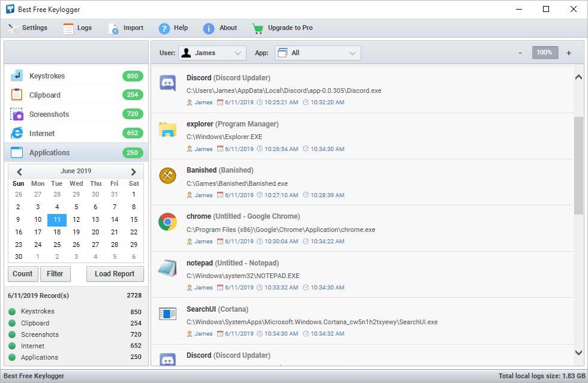Increase zoom with the plus control
The height and width of the screenshot is (383, 588).
tap(568, 53)
